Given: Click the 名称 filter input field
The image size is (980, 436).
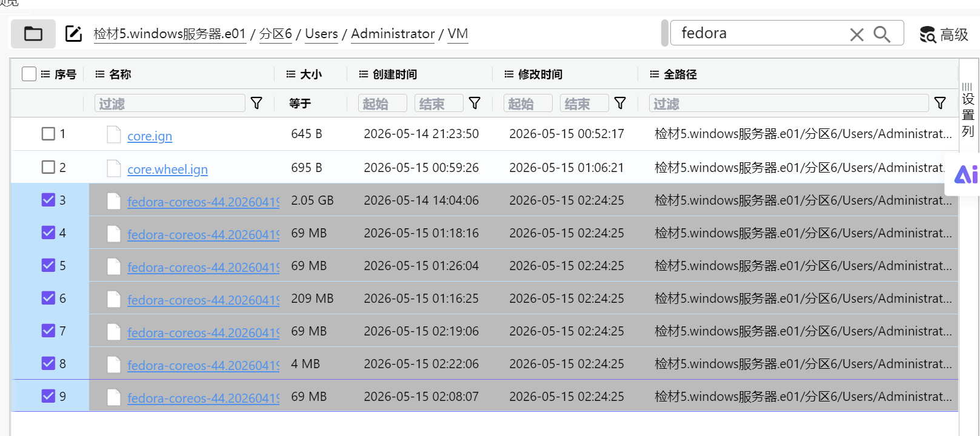Looking at the screenshot, I should coord(170,104).
